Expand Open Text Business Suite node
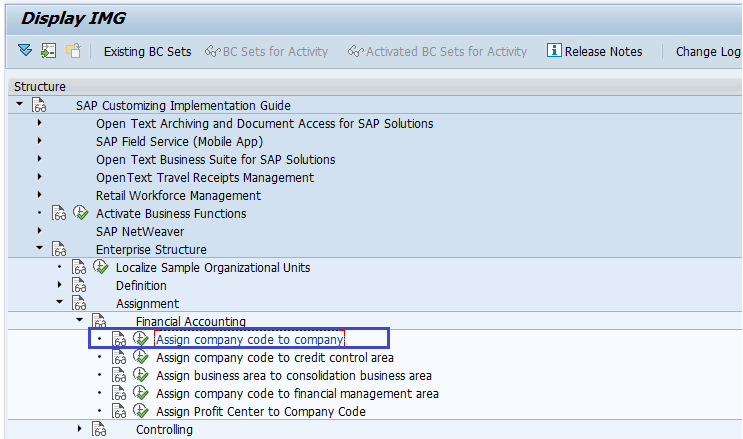The height and width of the screenshot is (439, 743). [x=39, y=159]
